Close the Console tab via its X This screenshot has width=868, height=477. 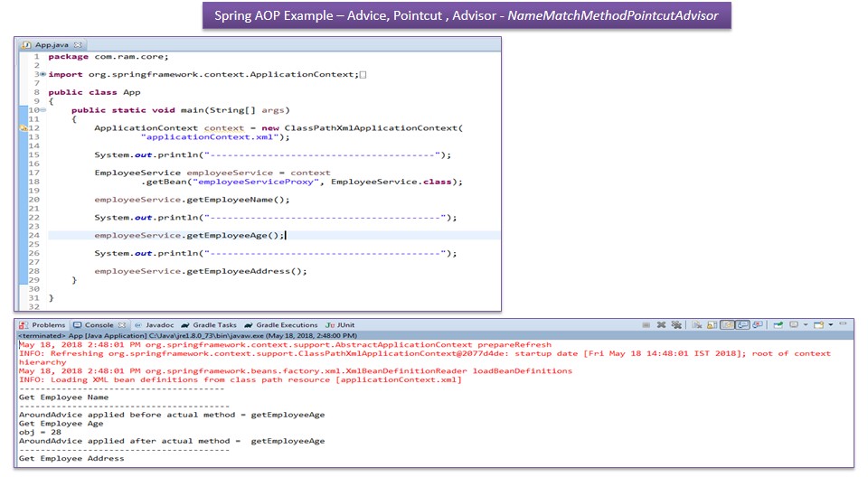click(122, 325)
